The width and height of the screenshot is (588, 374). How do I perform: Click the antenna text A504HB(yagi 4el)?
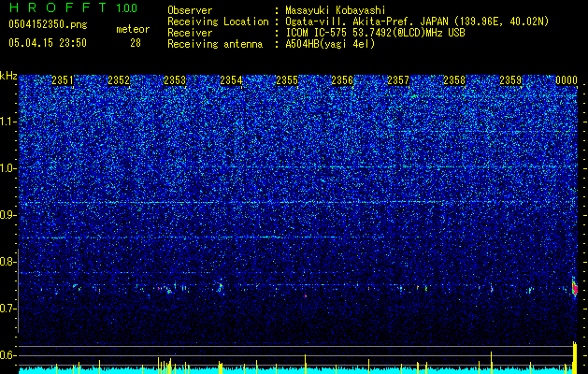pyautogui.click(x=330, y=44)
